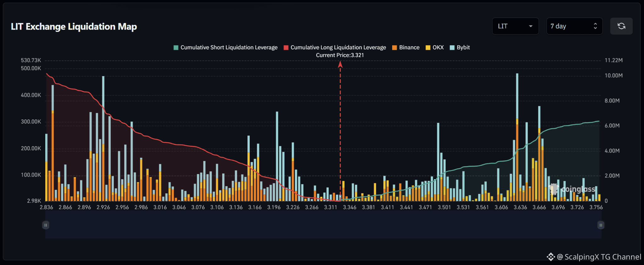Screen dimensions: 644x265
Task: Click the '8.00M' right axis label
Action: (612, 101)
